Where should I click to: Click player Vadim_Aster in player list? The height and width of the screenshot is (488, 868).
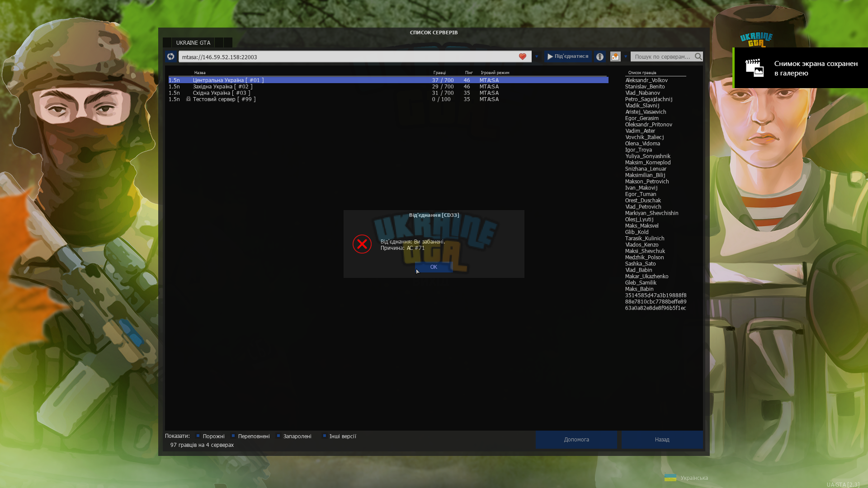[640, 131]
